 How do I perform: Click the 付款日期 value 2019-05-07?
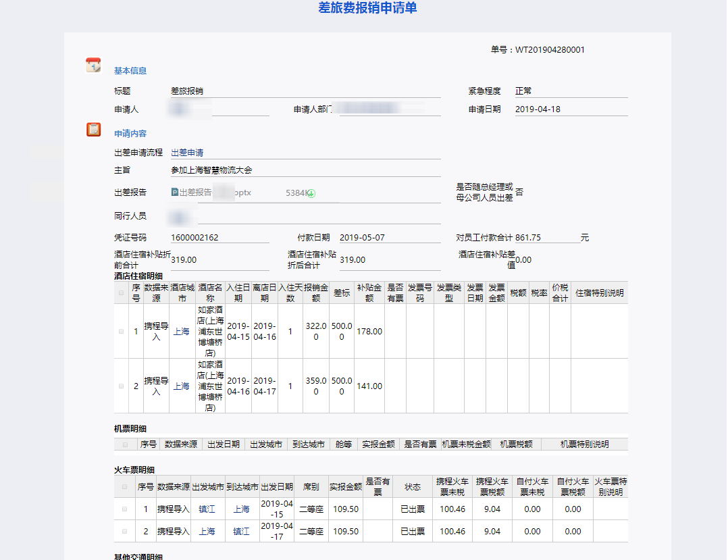pyautogui.click(x=362, y=238)
